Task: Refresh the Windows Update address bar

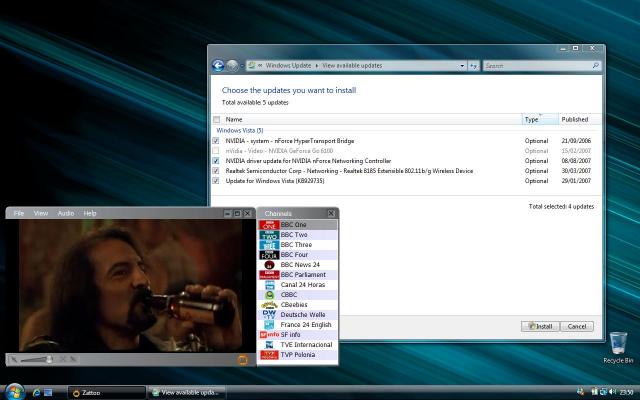Action: click(473, 66)
